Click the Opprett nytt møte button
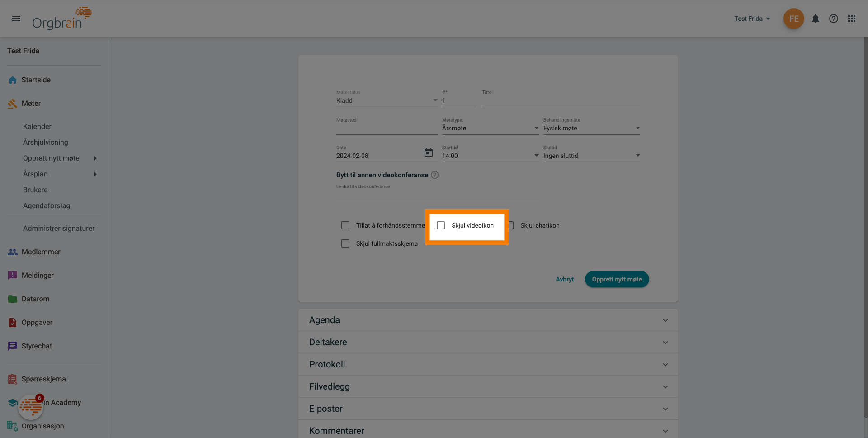This screenshot has height=438, width=868. coord(617,279)
